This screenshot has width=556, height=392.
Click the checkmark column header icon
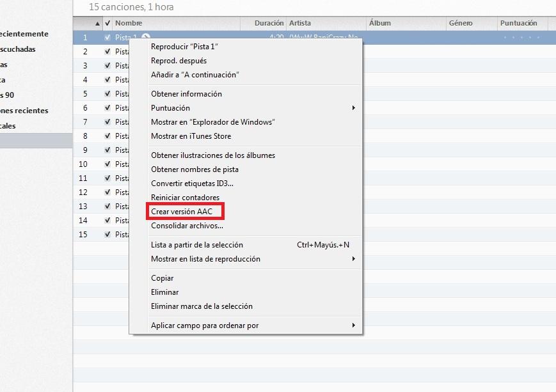coord(107,24)
